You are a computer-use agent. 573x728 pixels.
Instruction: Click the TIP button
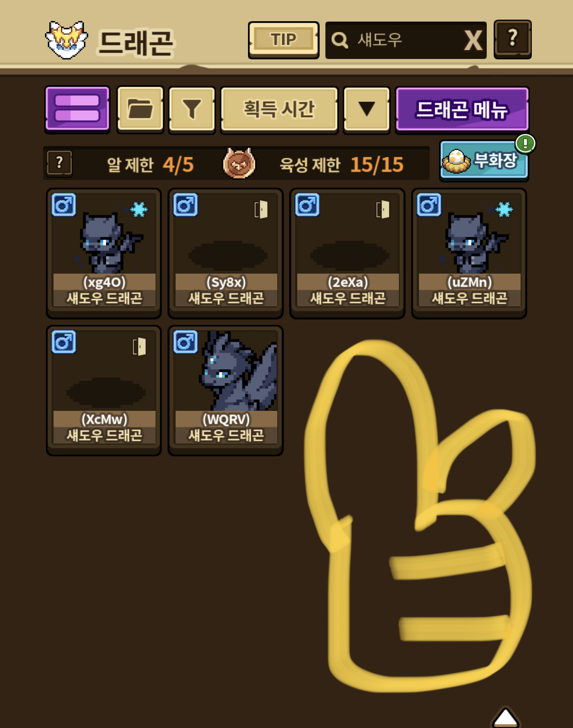[x=283, y=40]
